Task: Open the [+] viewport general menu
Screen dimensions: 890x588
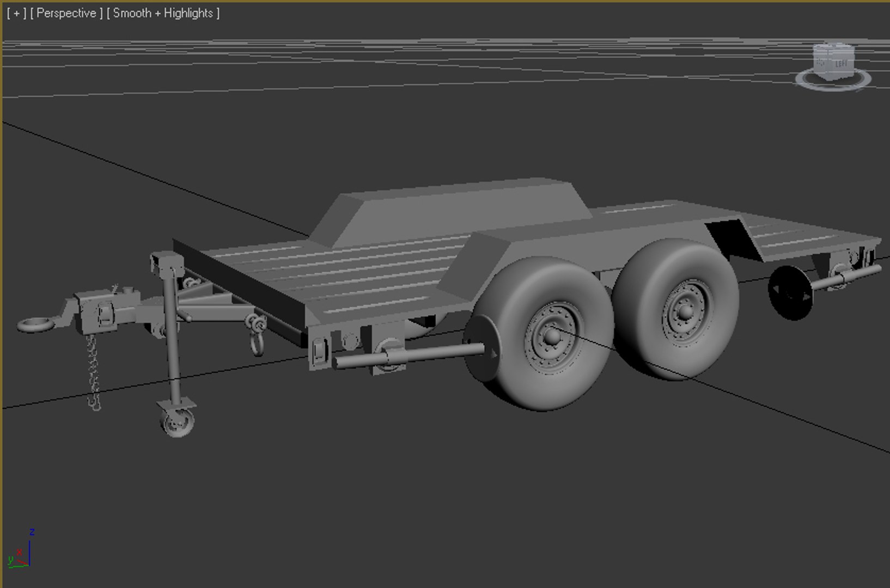Action: [16, 13]
